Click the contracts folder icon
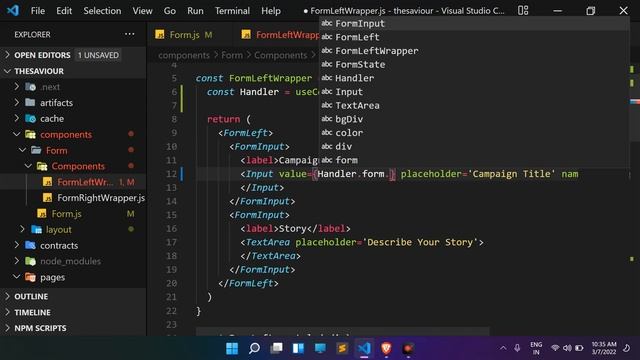Viewport: 640px width, 360px height. pos(30,245)
